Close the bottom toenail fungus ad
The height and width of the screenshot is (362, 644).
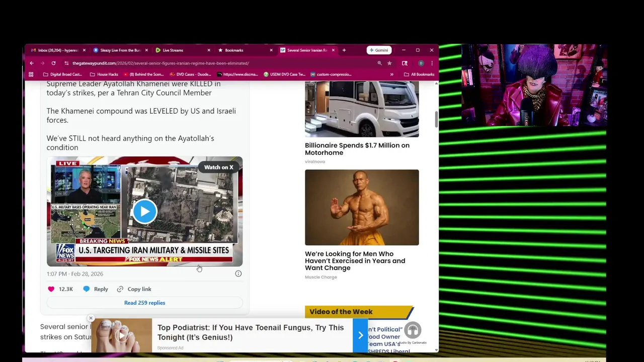pyautogui.click(x=91, y=318)
